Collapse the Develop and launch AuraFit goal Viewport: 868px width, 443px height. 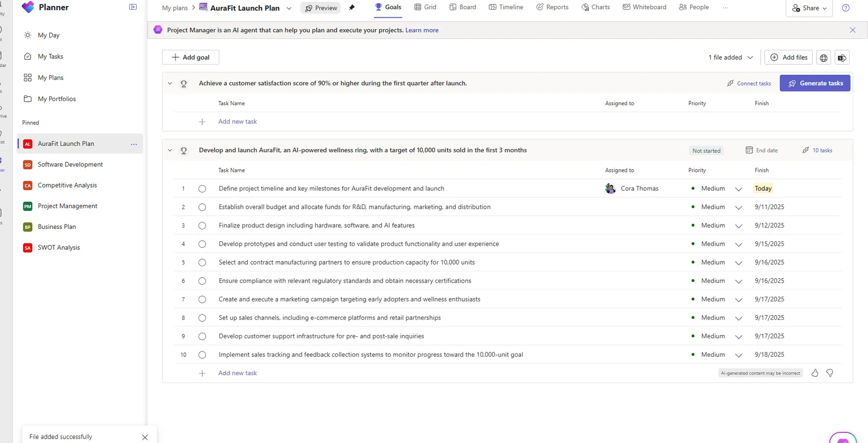click(170, 151)
